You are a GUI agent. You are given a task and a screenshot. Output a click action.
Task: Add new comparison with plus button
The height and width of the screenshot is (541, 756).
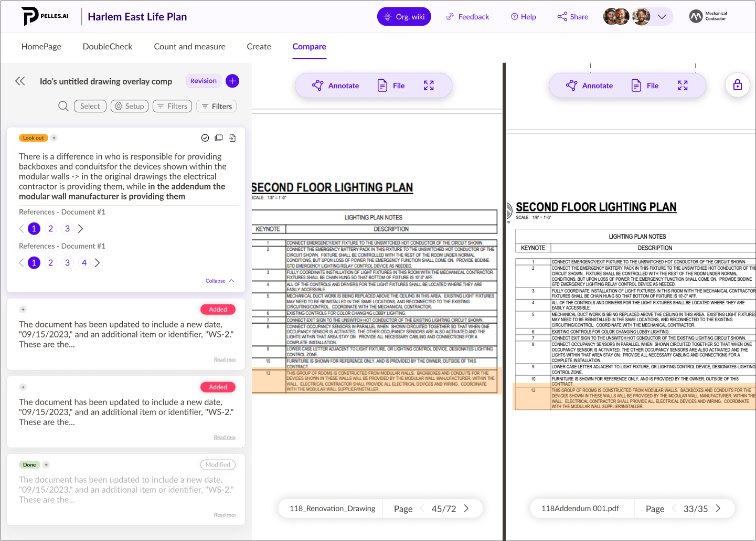pyautogui.click(x=232, y=81)
